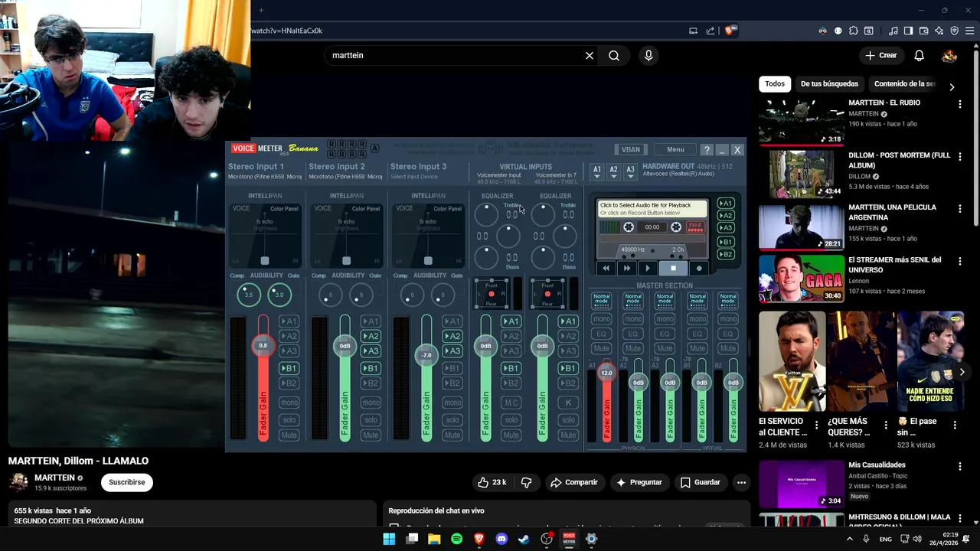Open the MARTTEIN, UNA PELICULA ARGENTINA thumbnail
Viewport: 980px width, 551px height.
[x=802, y=227]
